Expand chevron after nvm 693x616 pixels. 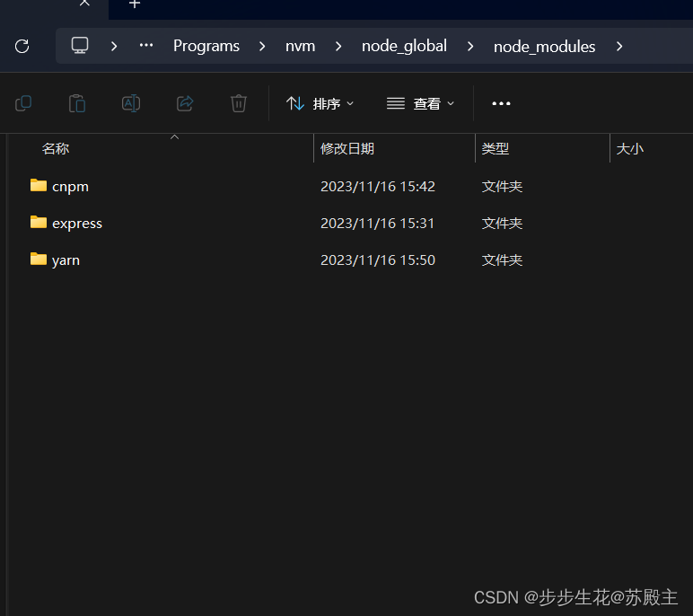tap(338, 46)
